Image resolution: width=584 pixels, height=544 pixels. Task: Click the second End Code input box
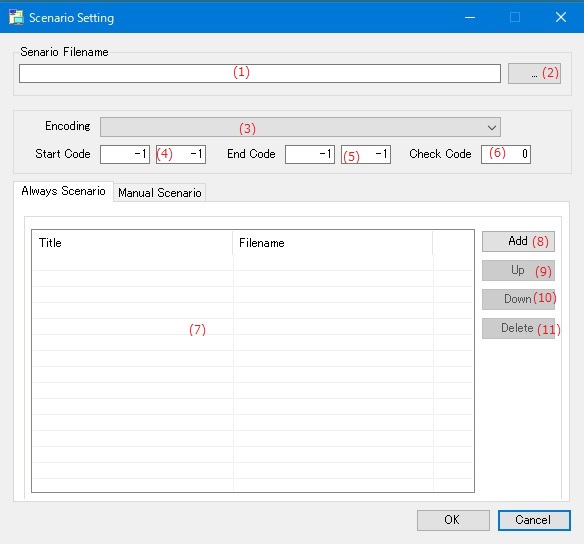[366, 154]
